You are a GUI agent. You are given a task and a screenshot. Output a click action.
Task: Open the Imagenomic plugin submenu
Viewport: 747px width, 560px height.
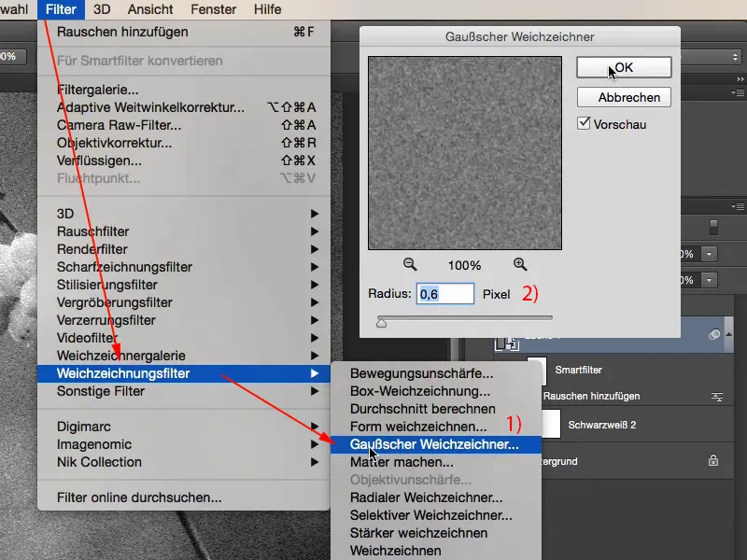tap(183, 444)
